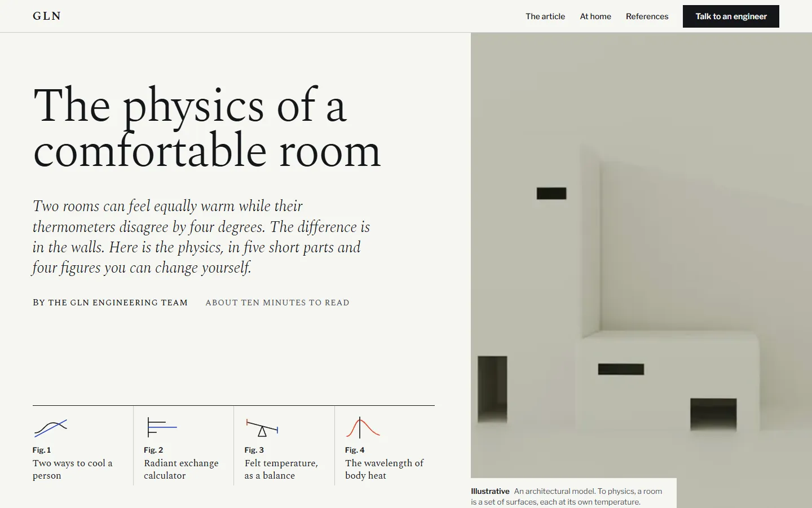
Task: Click Talk to an engineer button
Action: coord(731,16)
